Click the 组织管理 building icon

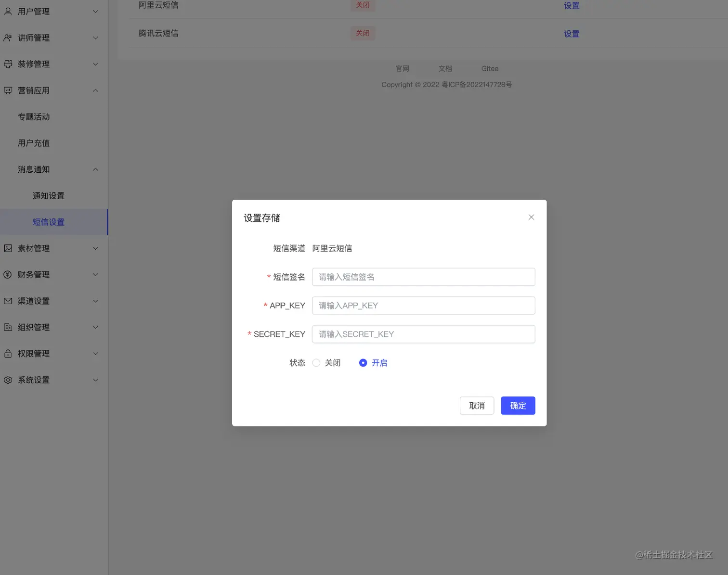(8, 327)
